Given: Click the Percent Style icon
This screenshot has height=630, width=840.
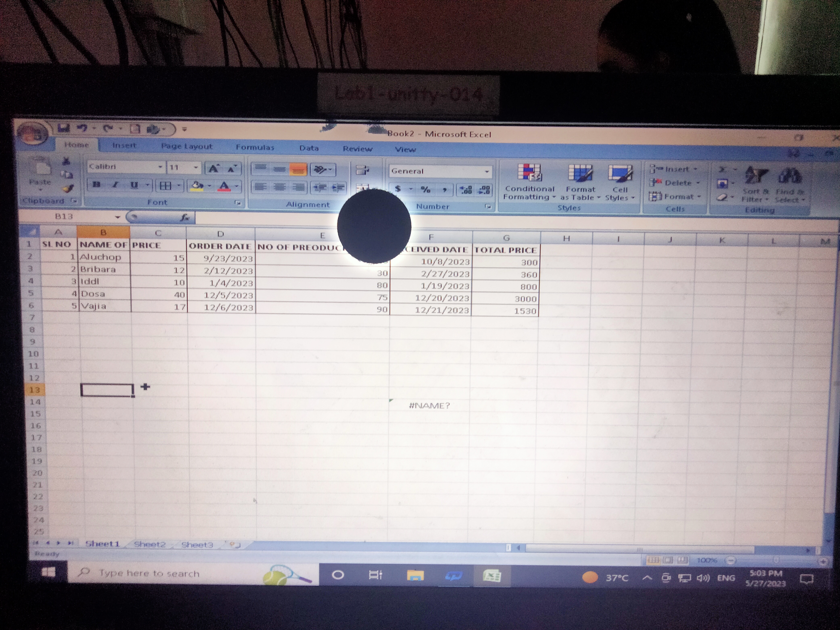Looking at the screenshot, I should [x=425, y=189].
